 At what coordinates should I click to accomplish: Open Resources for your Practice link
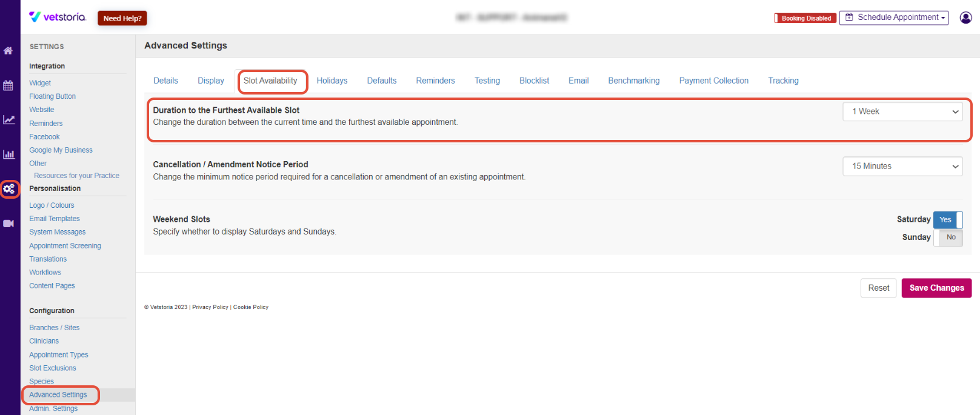77,176
